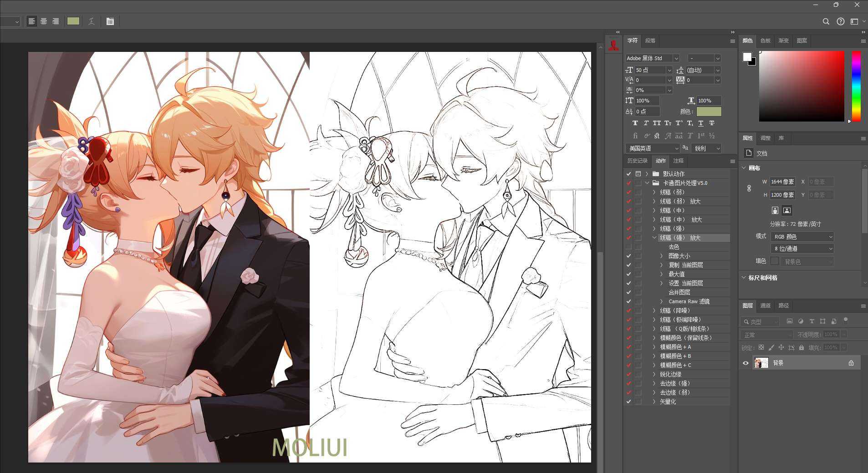The height and width of the screenshot is (473, 868).
Task: Apply Subscript text style
Action: tap(689, 123)
